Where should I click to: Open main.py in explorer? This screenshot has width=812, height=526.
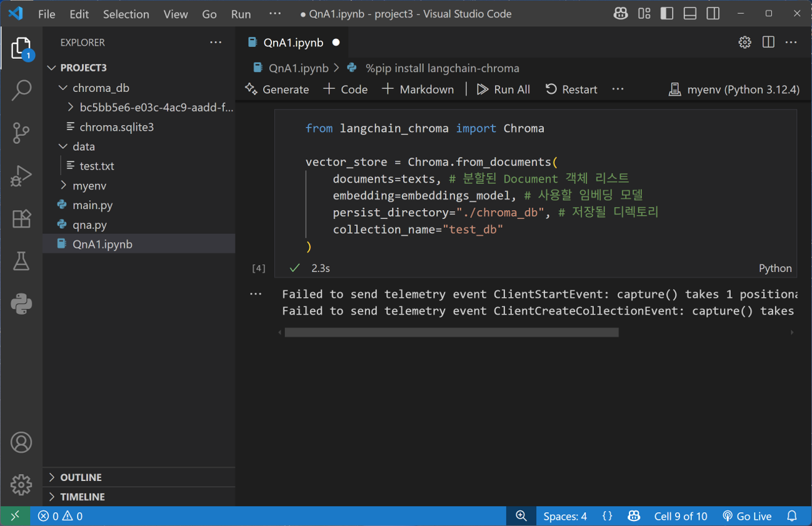tap(139, 205)
